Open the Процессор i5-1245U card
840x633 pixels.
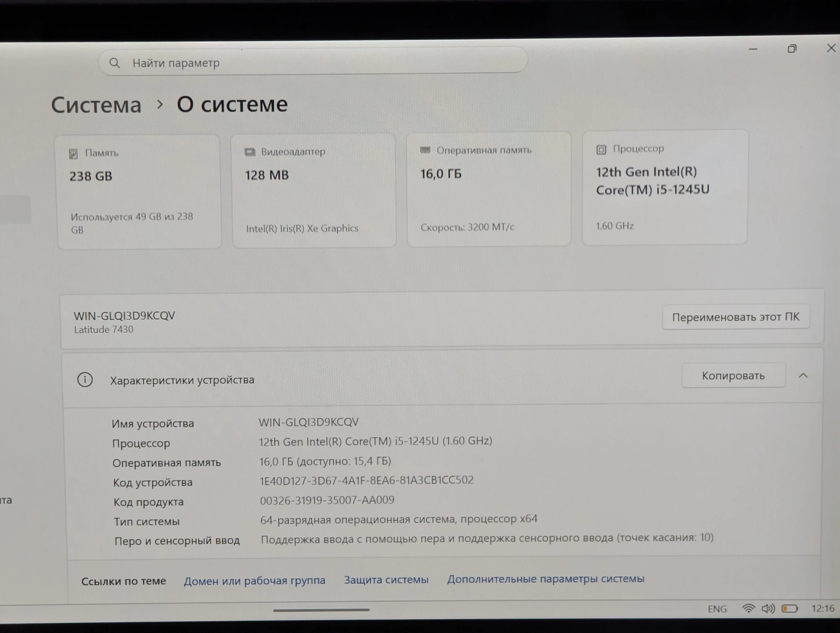665,187
